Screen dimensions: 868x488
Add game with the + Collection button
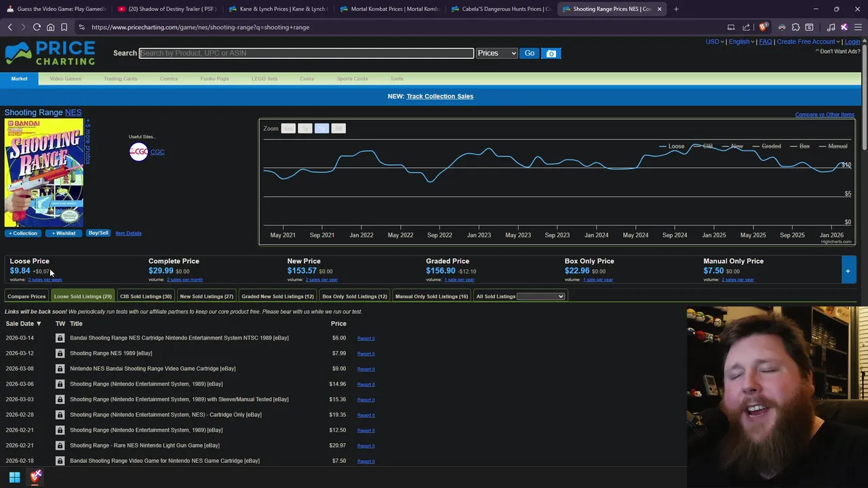[x=23, y=233]
